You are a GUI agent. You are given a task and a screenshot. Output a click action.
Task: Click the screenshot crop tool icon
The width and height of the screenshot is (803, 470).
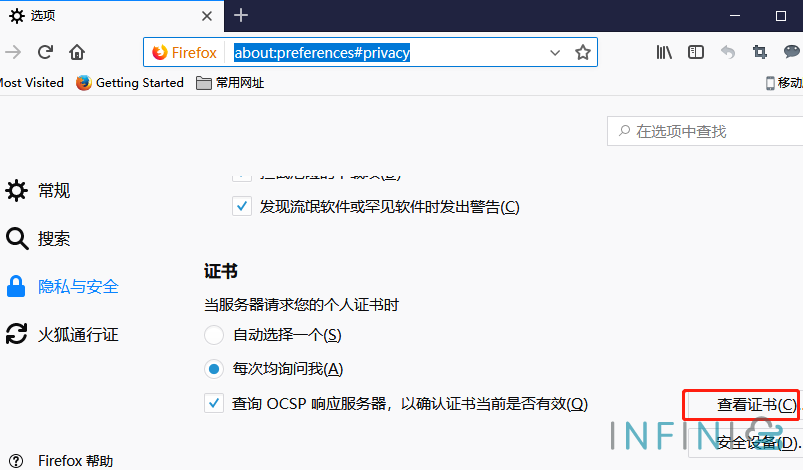click(759, 52)
